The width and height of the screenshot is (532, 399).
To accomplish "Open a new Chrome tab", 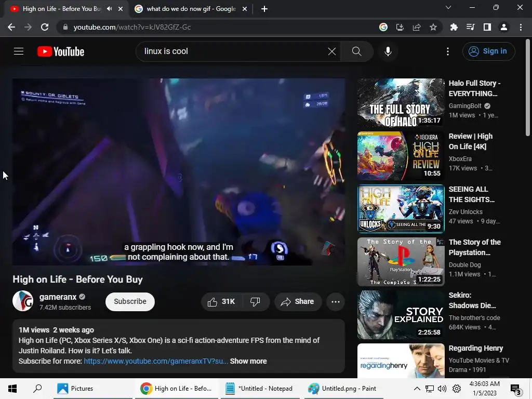I will tap(264, 9).
